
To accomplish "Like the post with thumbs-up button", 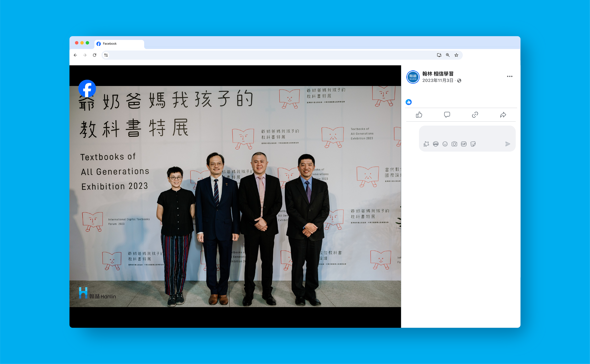I will point(419,115).
